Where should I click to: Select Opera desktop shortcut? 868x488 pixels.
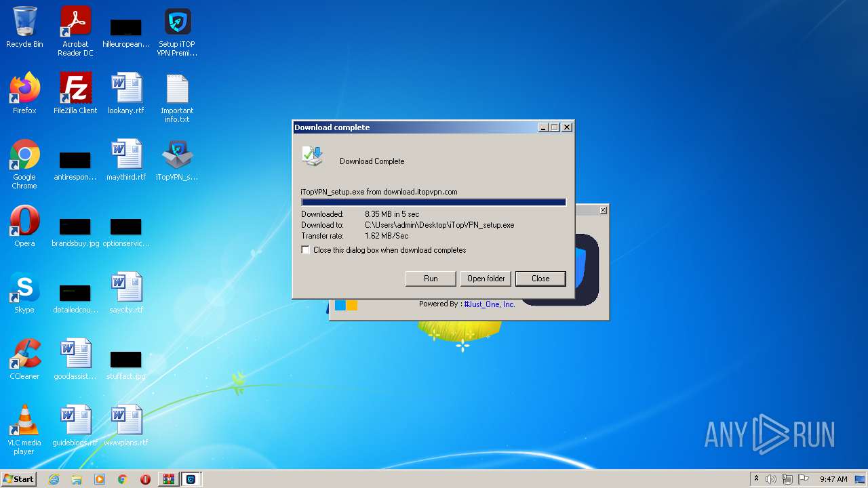[x=24, y=227]
